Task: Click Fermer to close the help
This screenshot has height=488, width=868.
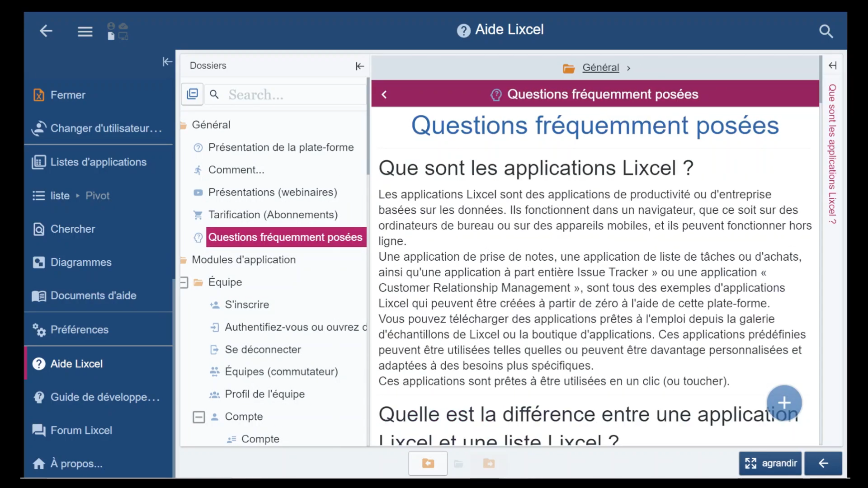Action: pos(68,95)
